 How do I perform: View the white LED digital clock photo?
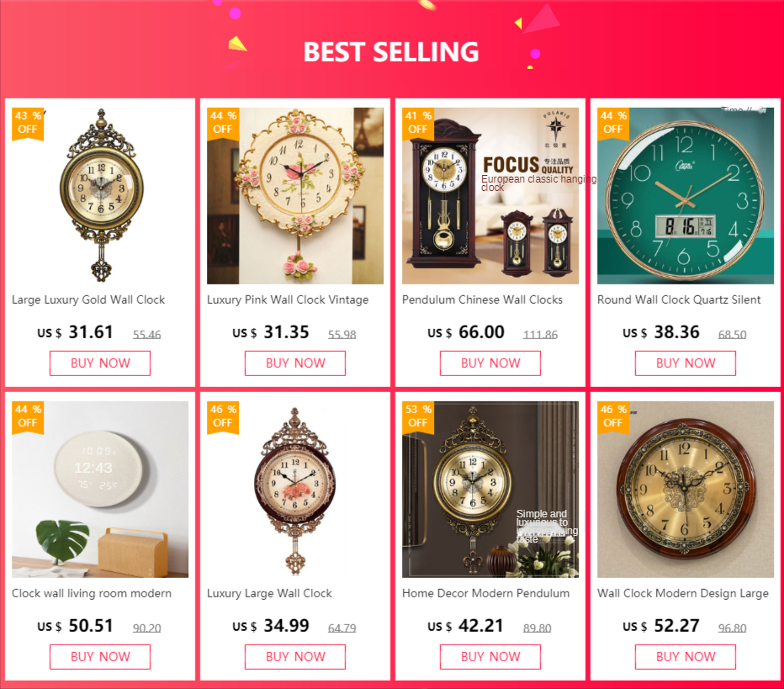pyautogui.click(x=100, y=490)
